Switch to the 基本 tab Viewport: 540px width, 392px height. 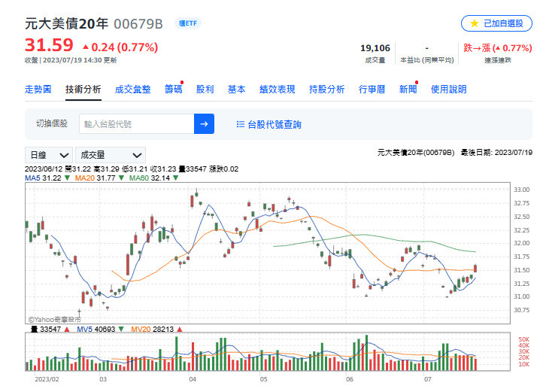(237, 90)
